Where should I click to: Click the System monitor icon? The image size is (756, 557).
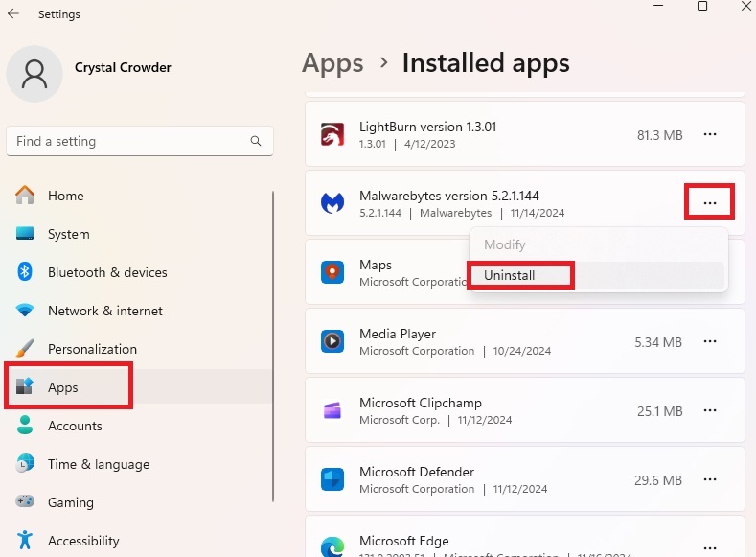[x=25, y=233]
